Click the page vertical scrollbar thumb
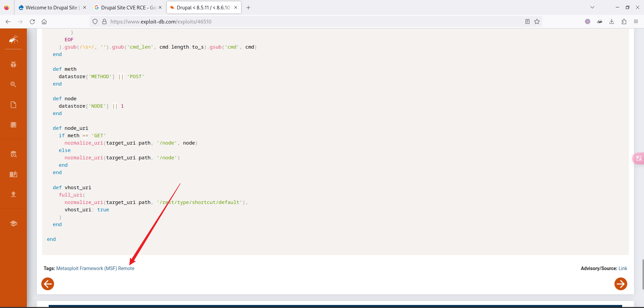Screen dimensions: 644x308 click(x=643, y=274)
